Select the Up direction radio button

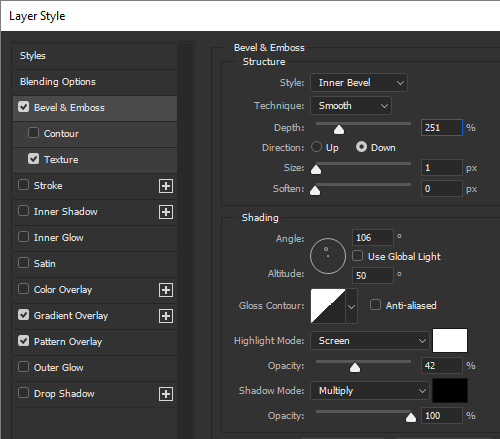pyautogui.click(x=316, y=147)
